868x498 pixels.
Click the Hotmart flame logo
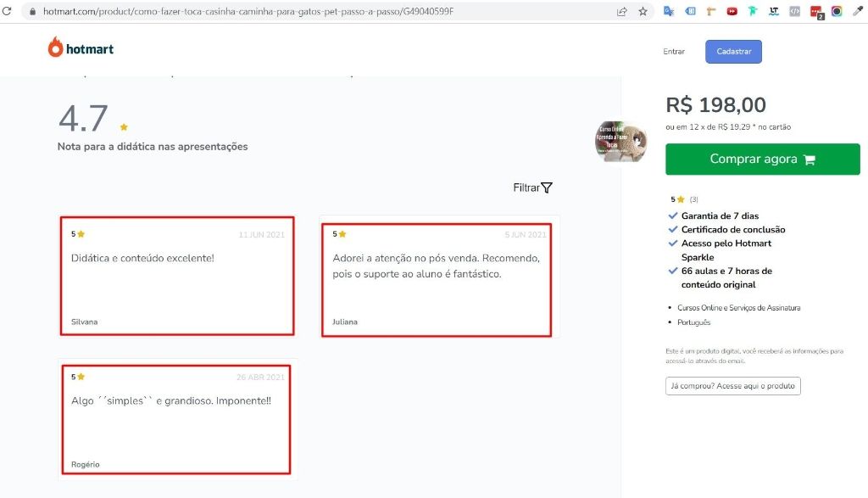[56, 48]
